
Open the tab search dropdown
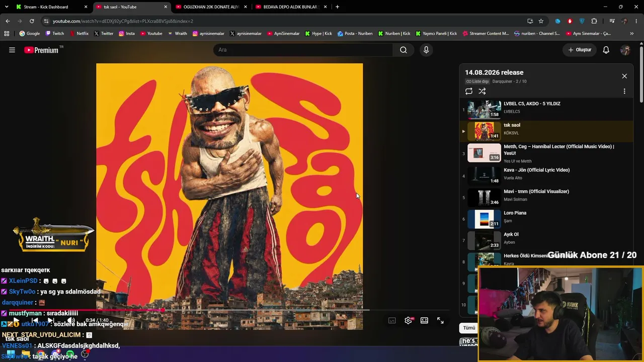point(6,7)
